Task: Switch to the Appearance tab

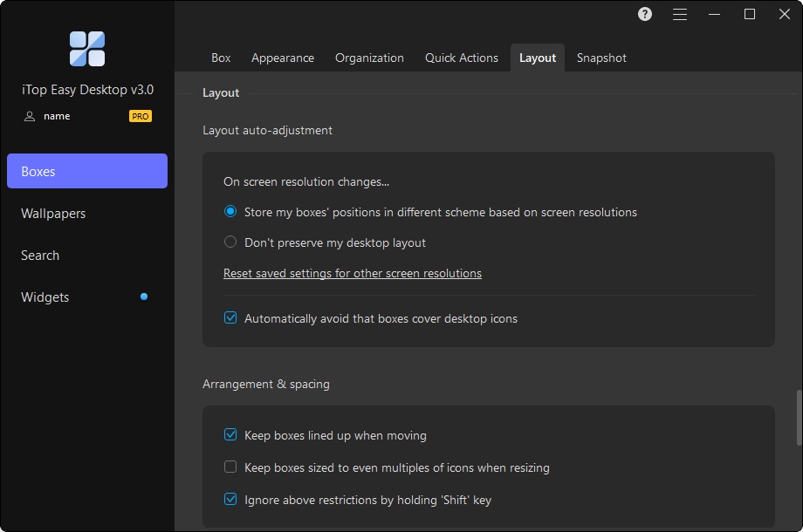Action: coord(283,58)
